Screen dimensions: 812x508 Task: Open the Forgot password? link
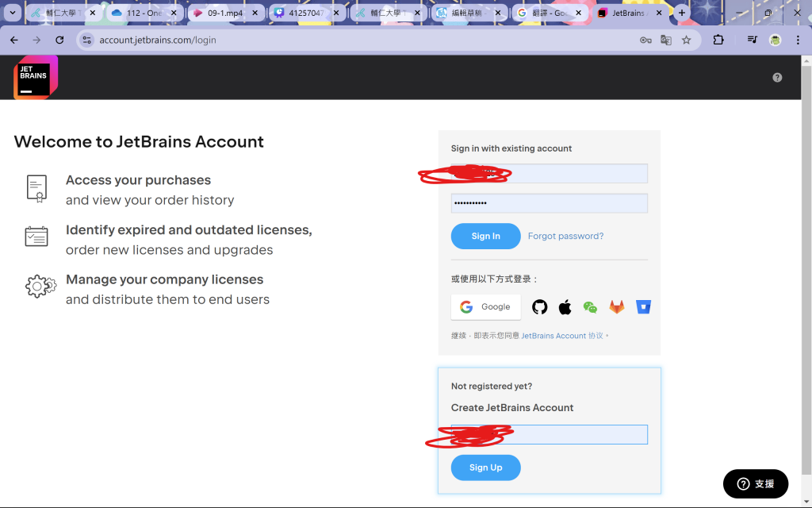pyautogui.click(x=565, y=236)
